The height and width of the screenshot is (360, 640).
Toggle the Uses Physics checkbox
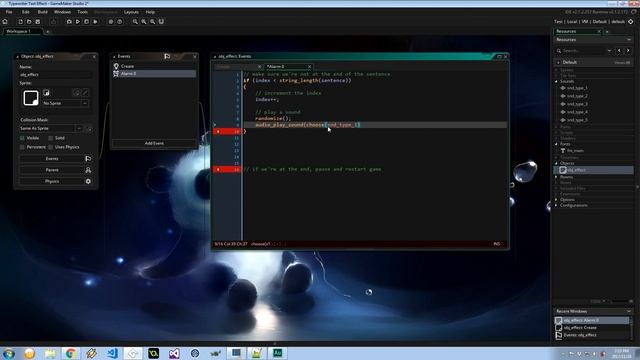[51, 147]
